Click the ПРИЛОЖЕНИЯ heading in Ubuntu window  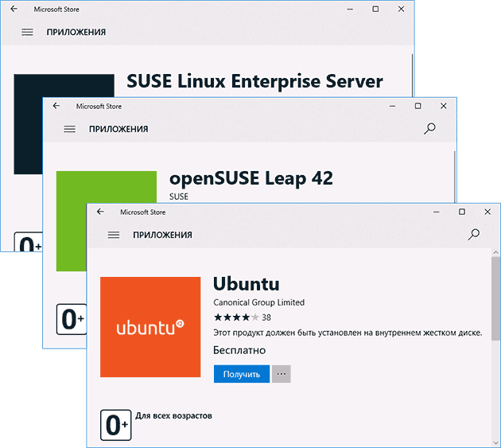pyautogui.click(x=163, y=235)
